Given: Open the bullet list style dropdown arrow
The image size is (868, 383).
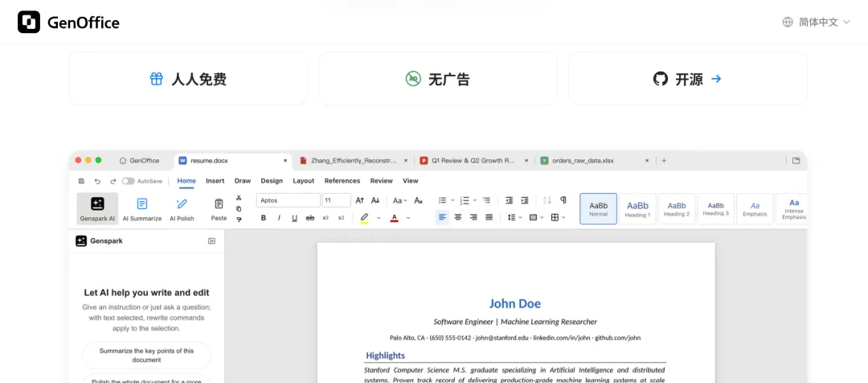Looking at the screenshot, I should click(x=452, y=200).
